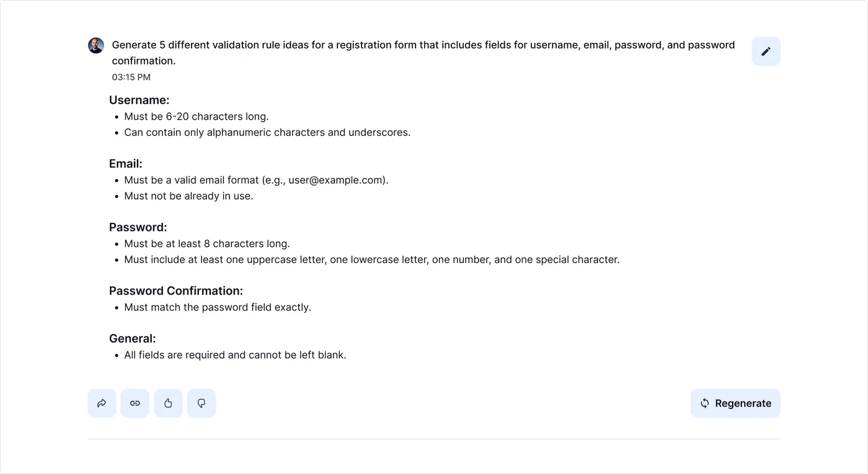Click the 'Must not be already in use' line
The image size is (868, 474).
tap(188, 196)
